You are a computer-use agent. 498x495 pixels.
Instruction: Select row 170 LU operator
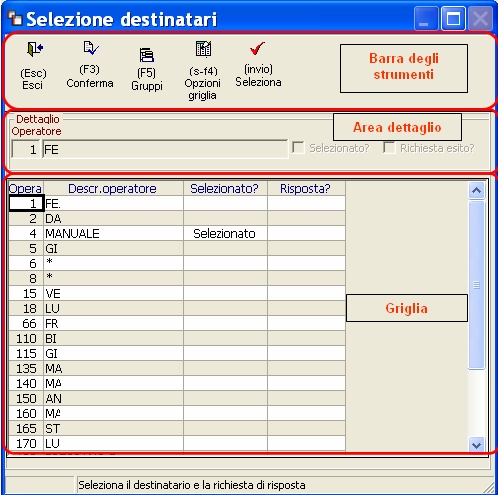point(177,443)
